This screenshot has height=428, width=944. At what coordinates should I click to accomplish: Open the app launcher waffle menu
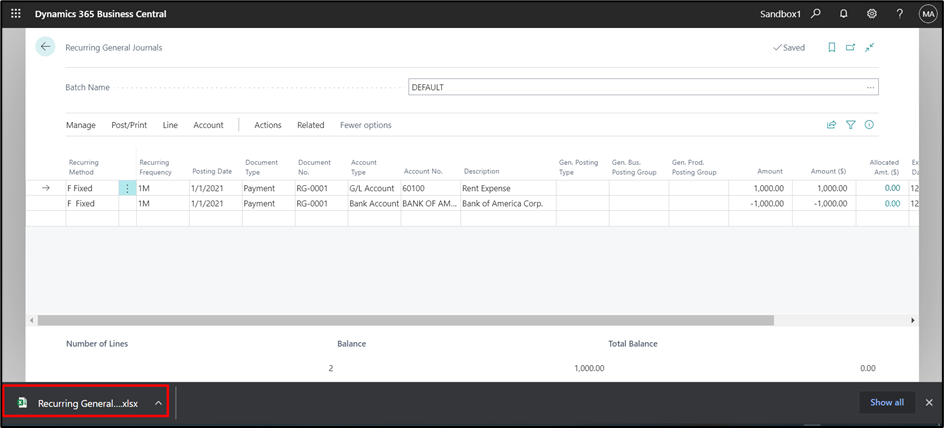coord(16,13)
